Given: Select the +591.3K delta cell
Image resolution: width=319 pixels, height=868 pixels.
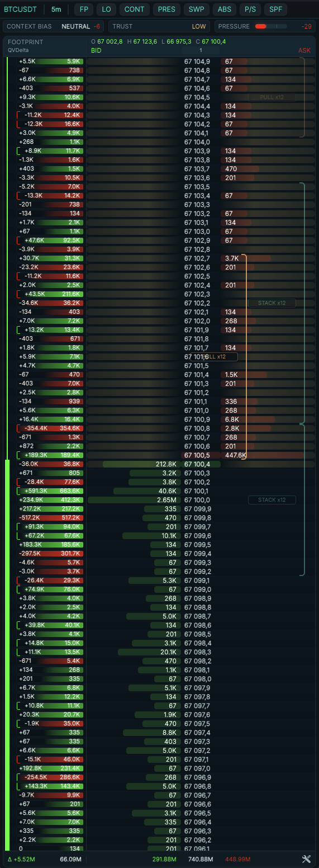Looking at the screenshot, I should (35, 491).
